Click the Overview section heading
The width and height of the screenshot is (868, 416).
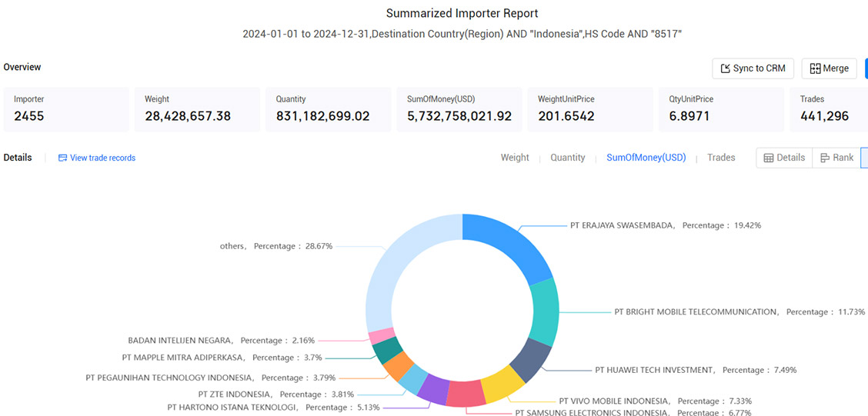click(x=22, y=67)
